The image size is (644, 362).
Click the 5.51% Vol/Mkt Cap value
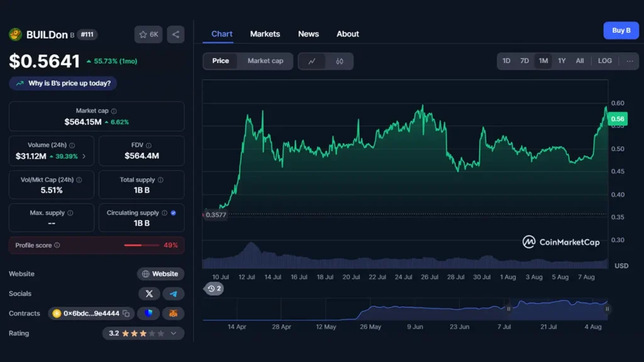pos(52,190)
